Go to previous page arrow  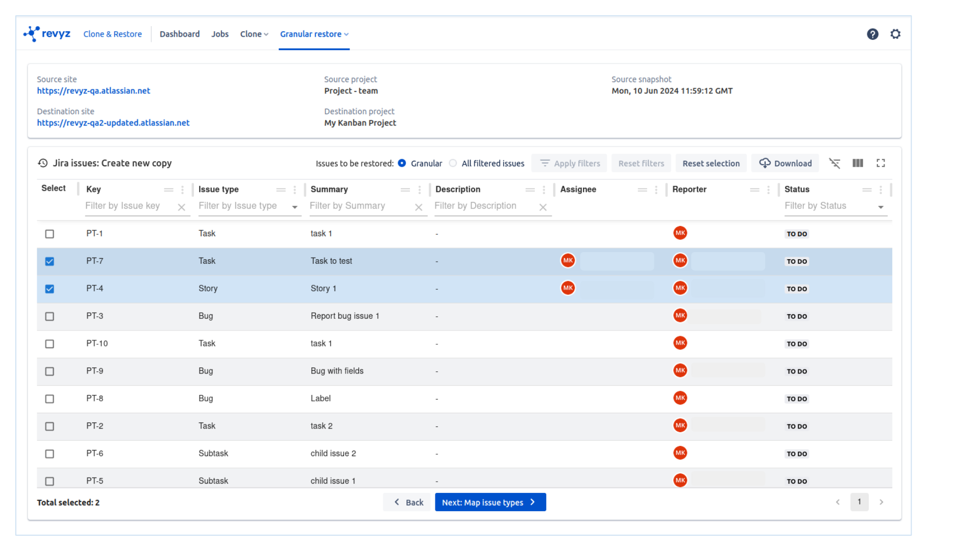(x=838, y=502)
